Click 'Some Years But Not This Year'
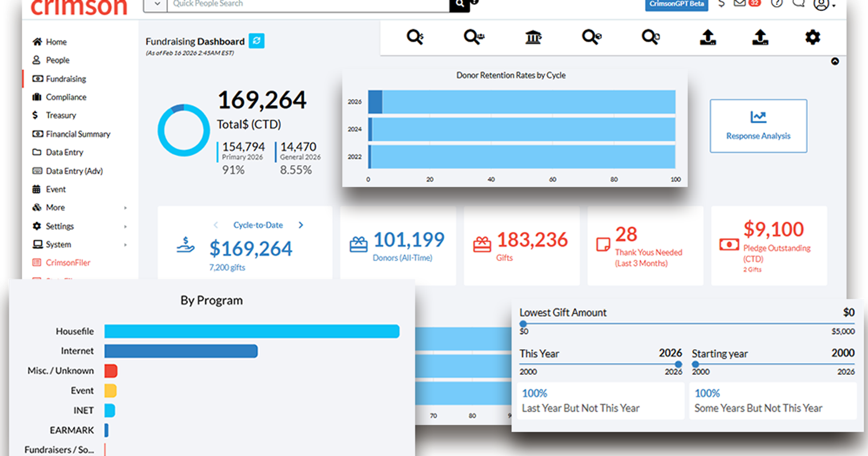The width and height of the screenshot is (868, 456). [x=758, y=408]
